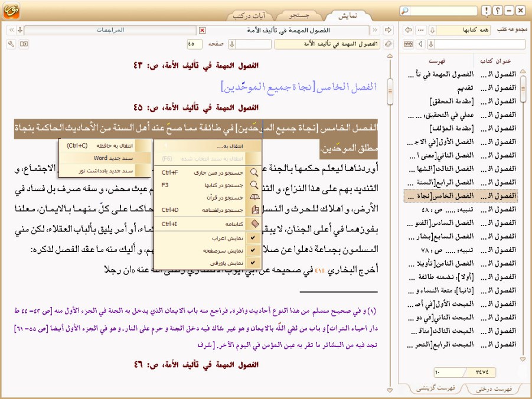Image resolution: width=532 pixels, height=399 pixels.
Task: Select جستجو درلغتنامه menu entry
Action: point(208,210)
